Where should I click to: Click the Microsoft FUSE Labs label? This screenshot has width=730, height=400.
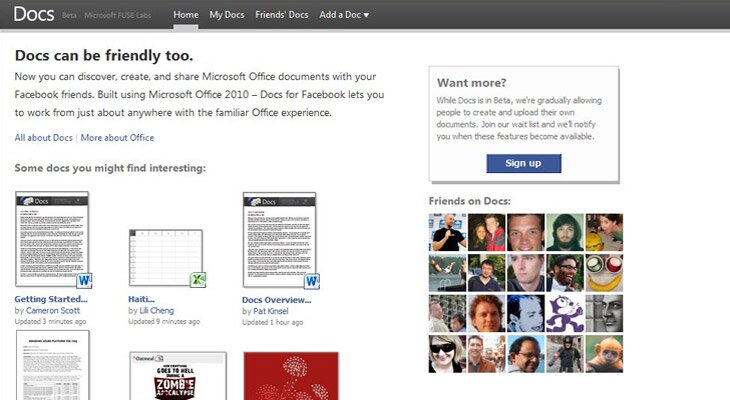point(118,15)
